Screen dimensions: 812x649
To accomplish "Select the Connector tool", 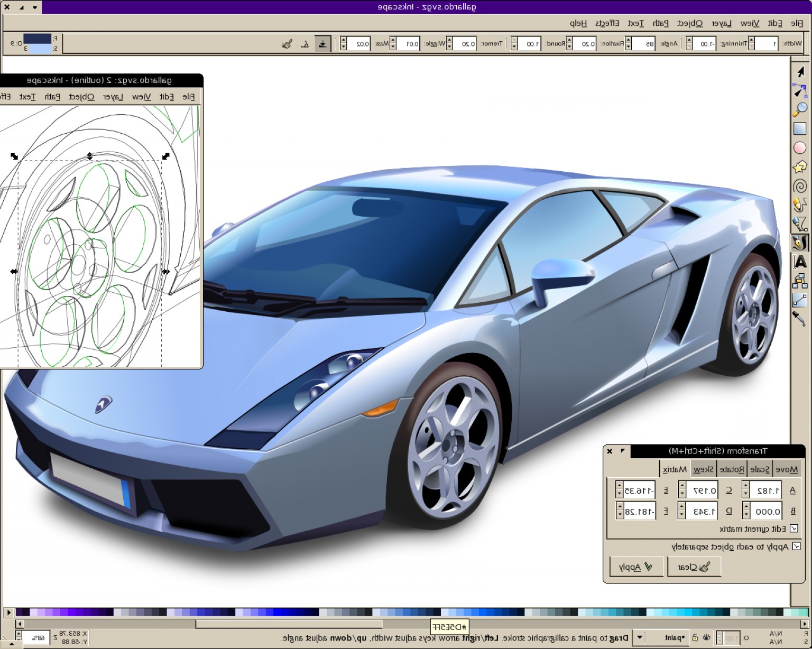I will click(800, 281).
